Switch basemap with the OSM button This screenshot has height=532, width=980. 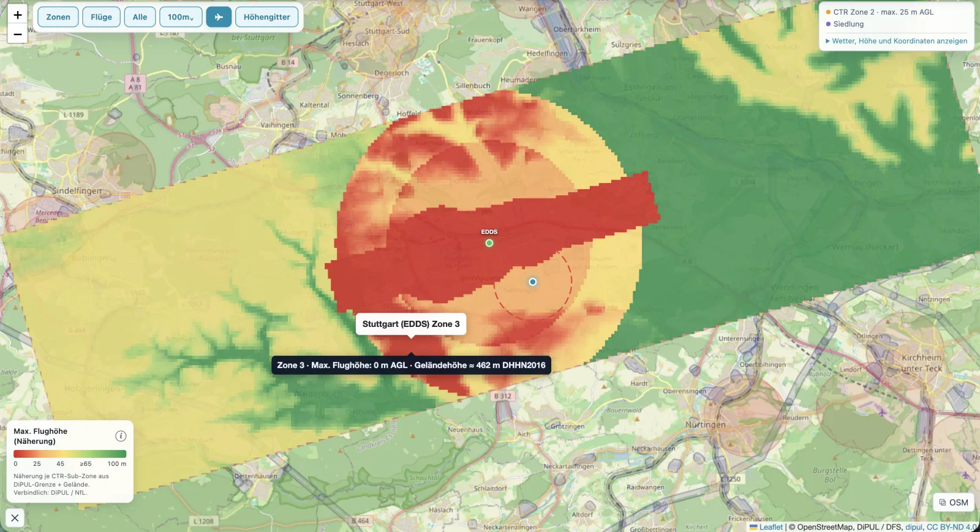(x=954, y=503)
